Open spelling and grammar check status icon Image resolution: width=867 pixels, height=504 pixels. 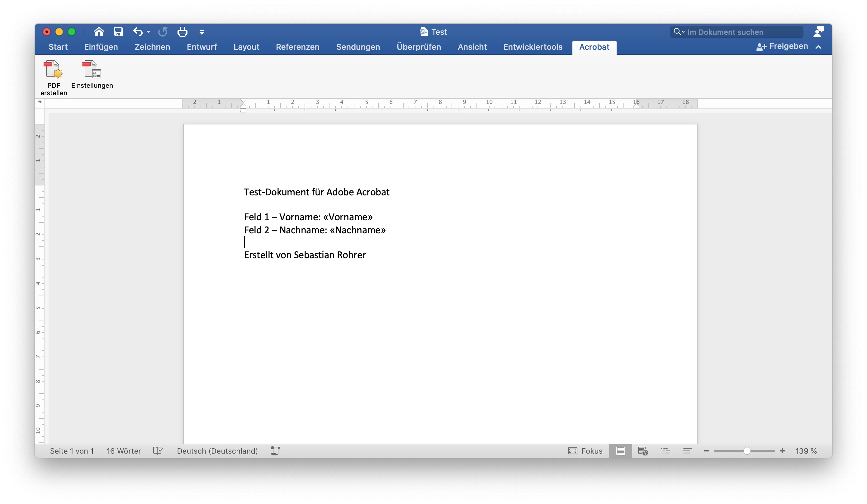(158, 451)
